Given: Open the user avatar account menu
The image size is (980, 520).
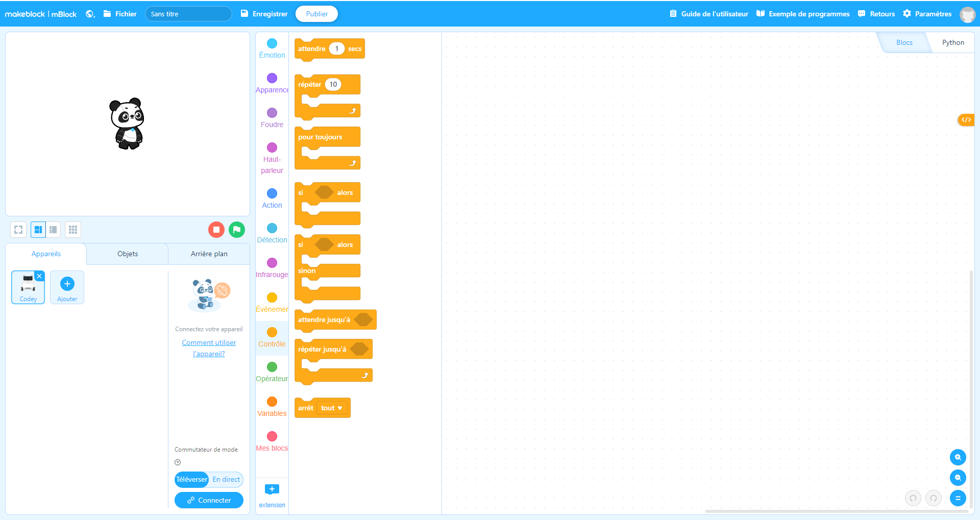Looking at the screenshot, I should pos(967,14).
